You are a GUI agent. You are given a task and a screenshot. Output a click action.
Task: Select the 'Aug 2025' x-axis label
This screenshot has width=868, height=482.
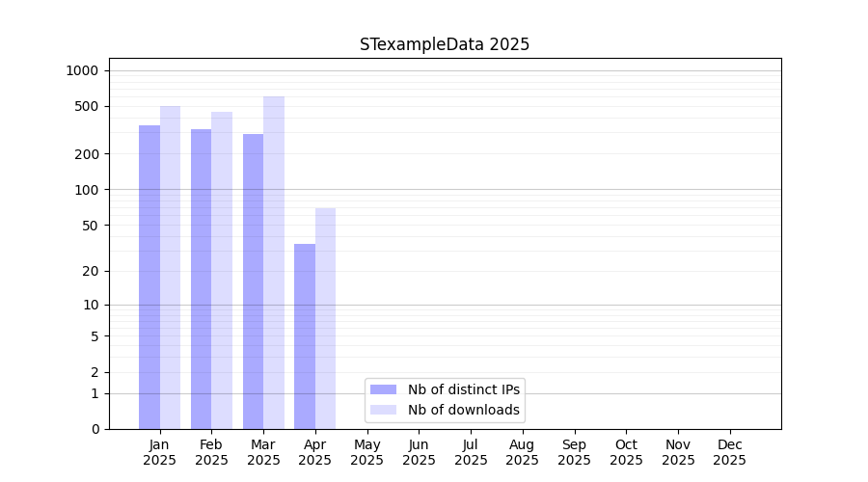(x=522, y=452)
